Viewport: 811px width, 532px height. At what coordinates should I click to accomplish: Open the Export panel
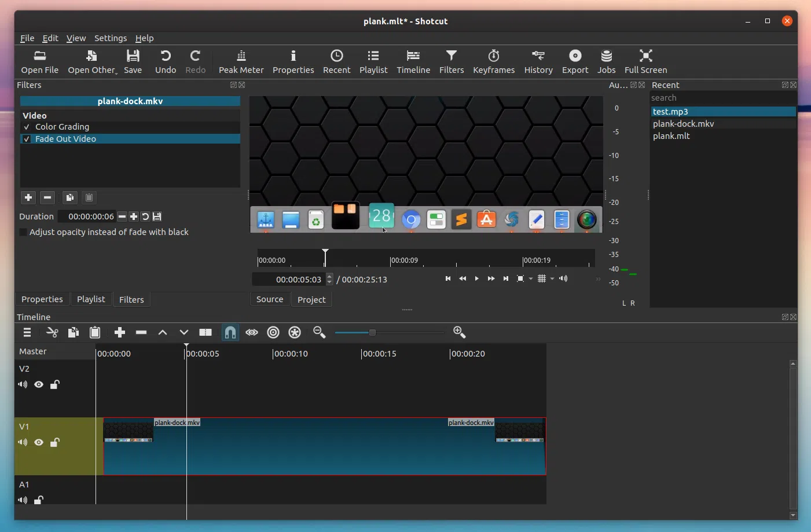(575, 62)
